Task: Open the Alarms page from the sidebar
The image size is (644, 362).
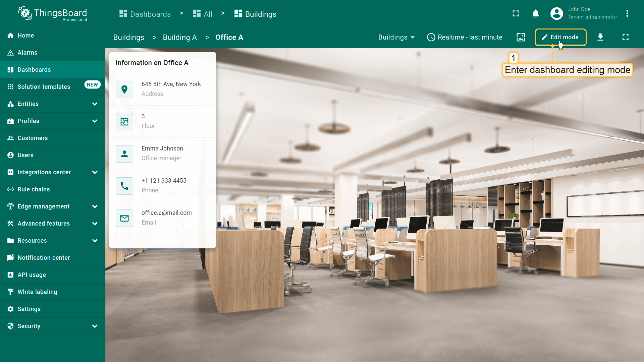Action: coord(28,53)
